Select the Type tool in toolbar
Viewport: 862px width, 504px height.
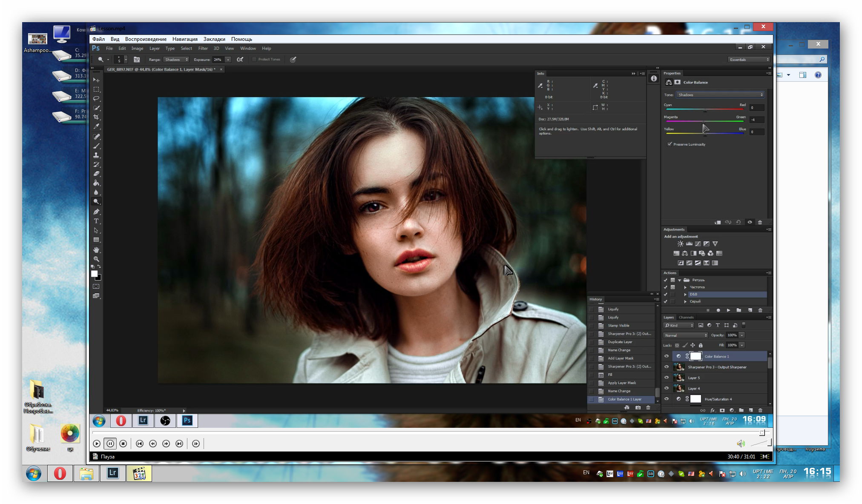click(96, 221)
